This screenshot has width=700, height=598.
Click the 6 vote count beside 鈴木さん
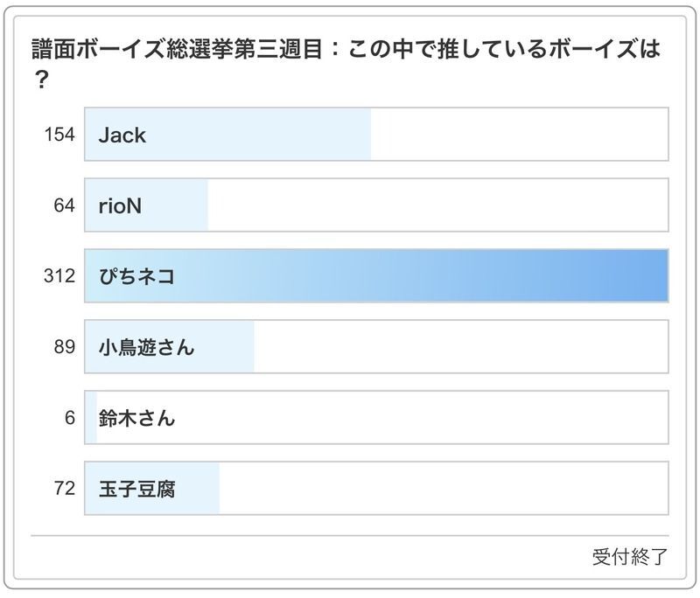tap(69, 418)
